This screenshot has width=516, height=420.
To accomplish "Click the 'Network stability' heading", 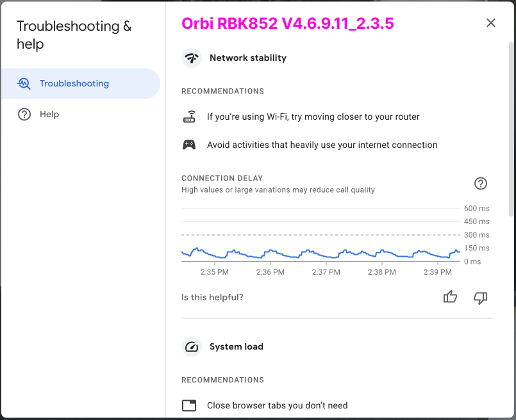I will click(x=248, y=58).
